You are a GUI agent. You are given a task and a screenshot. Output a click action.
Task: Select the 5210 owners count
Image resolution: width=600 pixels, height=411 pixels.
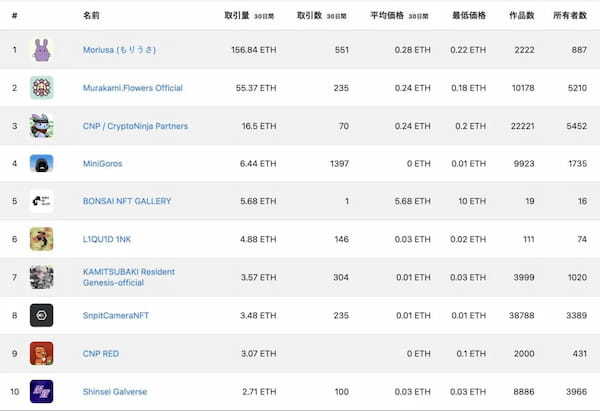tap(577, 88)
